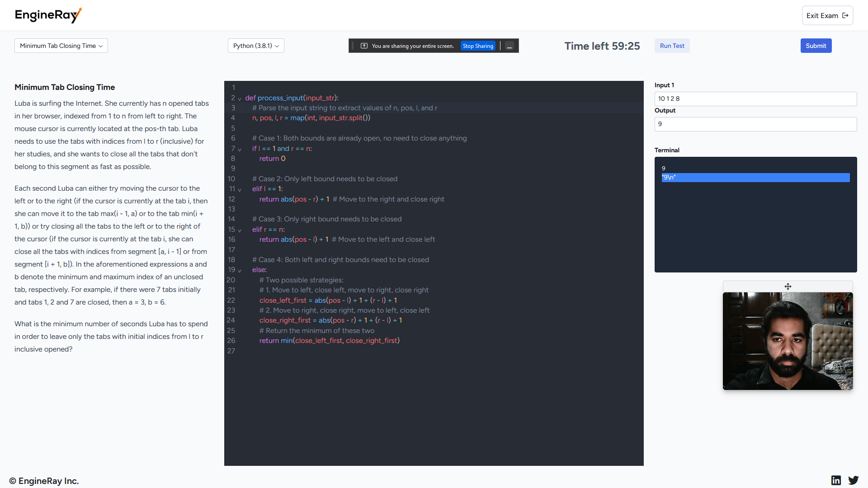Click the Run Test button
Image resolution: width=868 pixels, height=488 pixels.
(672, 45)
